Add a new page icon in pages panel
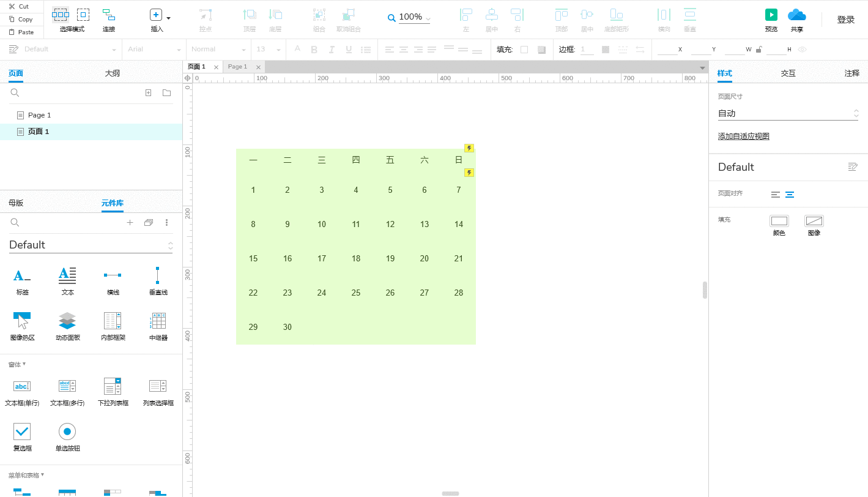 coord(148,92)
